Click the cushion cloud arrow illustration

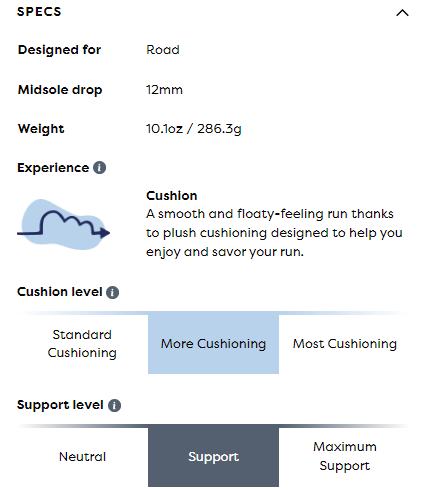(x=63, y=224)
